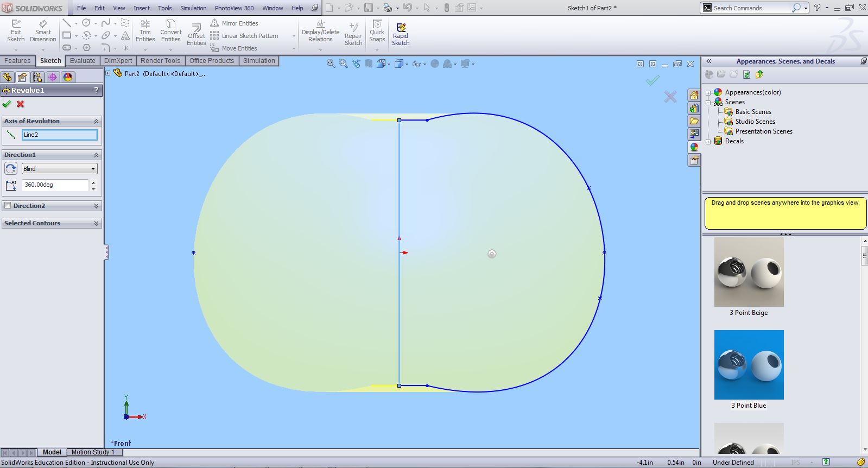Open the PhotoView 360 menu
The image size is (868, 468).
click(234, 8)
